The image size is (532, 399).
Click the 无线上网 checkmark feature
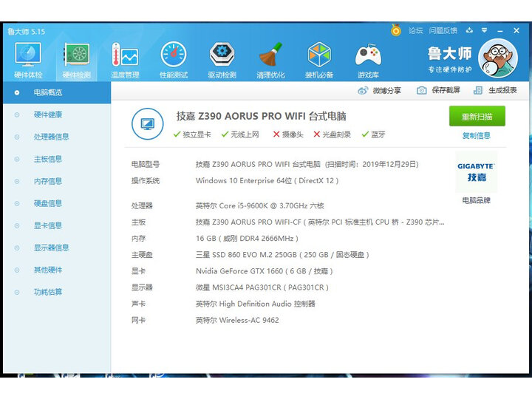tap(240, 134)
